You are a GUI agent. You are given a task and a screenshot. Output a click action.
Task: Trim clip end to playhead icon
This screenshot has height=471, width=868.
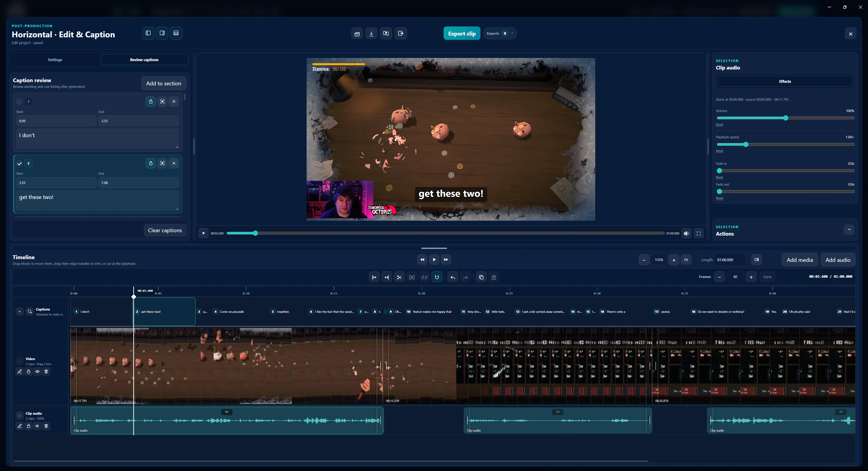point(387,277)
